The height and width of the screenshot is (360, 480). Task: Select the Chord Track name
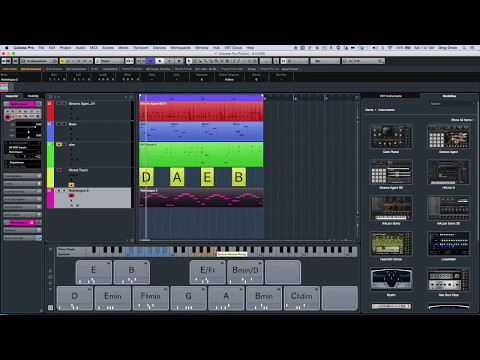click(78, 170)
